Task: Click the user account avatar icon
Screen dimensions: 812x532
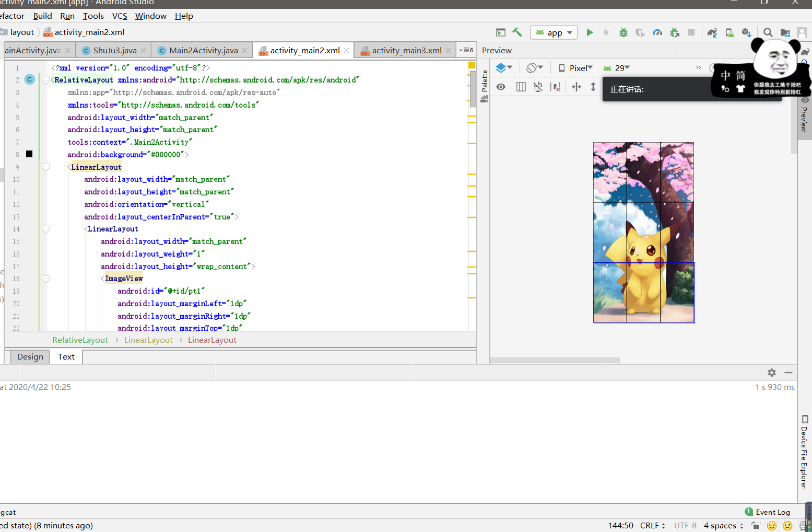Action: tap(802, 32)
